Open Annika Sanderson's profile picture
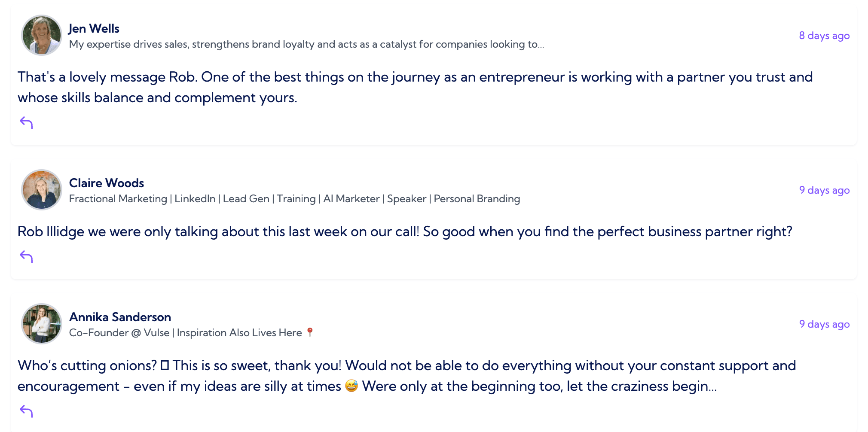The image size is (868, 432). 42,324
